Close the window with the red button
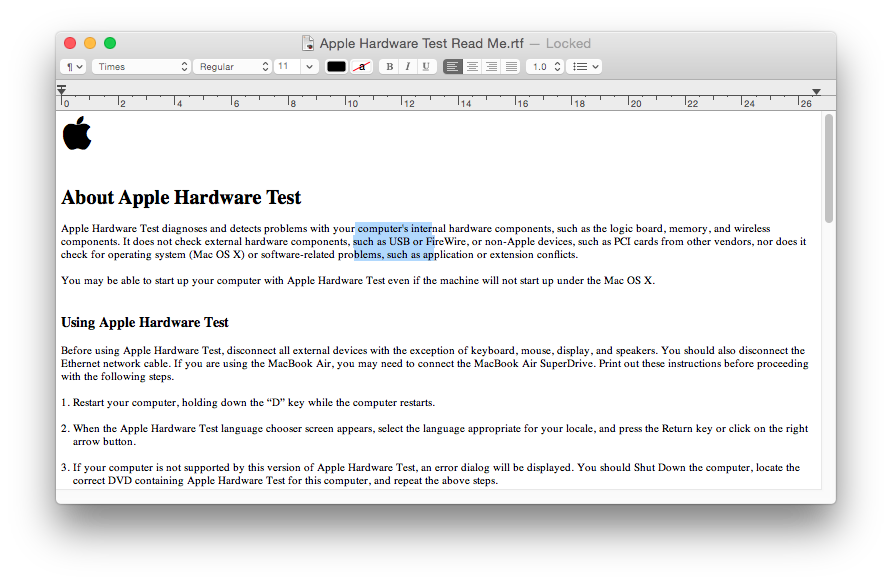The width and height of the screenshot is (892, 584). click(70, 43)
